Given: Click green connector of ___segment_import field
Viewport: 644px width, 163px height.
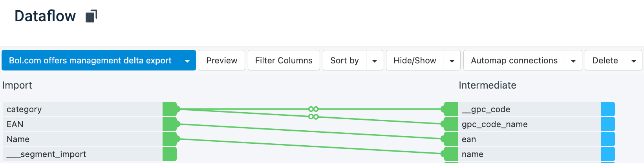Looking at the screenshot, I should (x=170, y=154).
